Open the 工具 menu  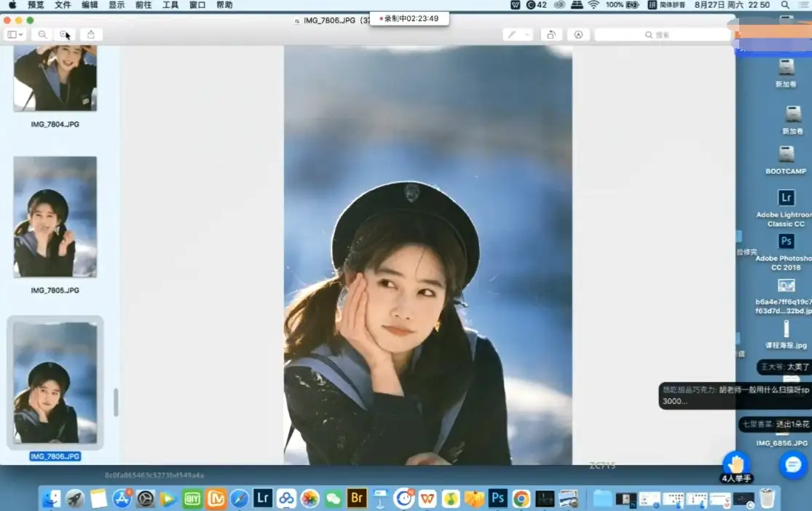pos(170,4)
